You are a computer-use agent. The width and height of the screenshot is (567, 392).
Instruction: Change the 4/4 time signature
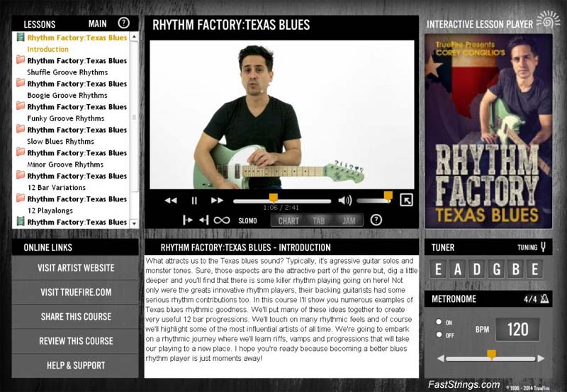pos(530,299)
